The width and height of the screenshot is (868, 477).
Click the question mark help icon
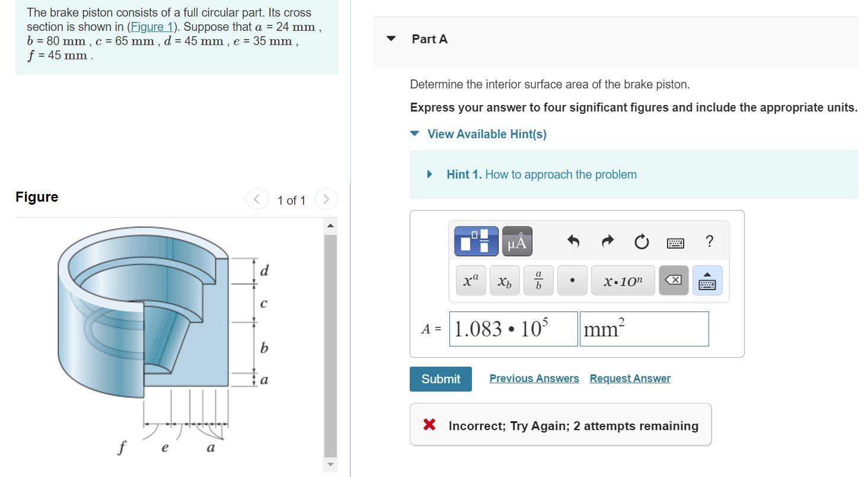[x=709, y=241]
